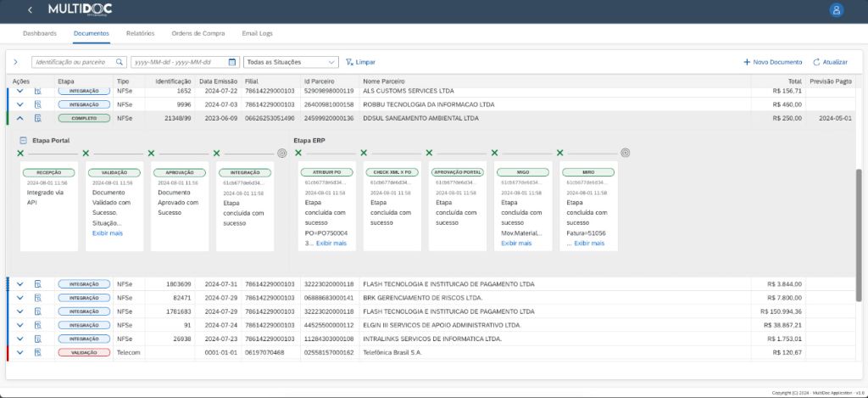Viewport: 868px width, 398px height.
Task: Open document icon for Telefônica Brasil row
Action: (38, 352)
